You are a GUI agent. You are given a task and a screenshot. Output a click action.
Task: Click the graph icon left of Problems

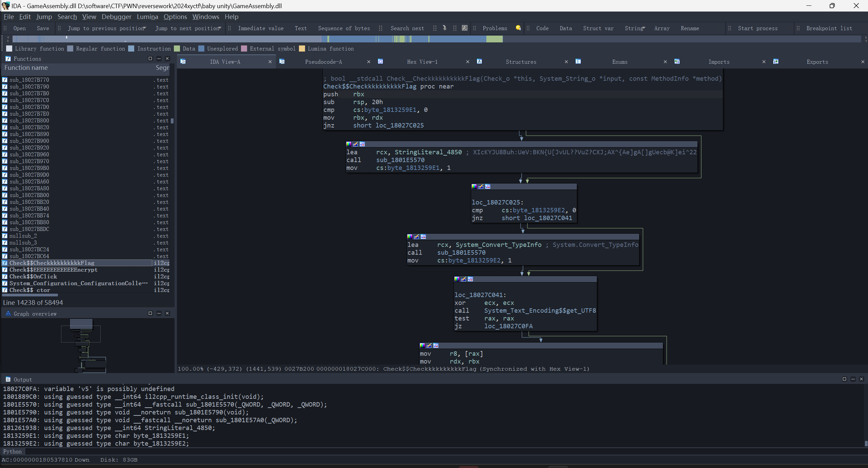465,28
